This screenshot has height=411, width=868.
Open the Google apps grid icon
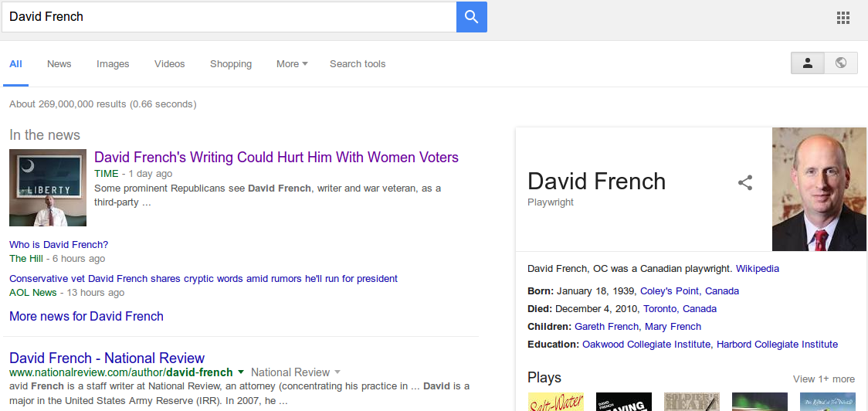[x=843, y=18]
